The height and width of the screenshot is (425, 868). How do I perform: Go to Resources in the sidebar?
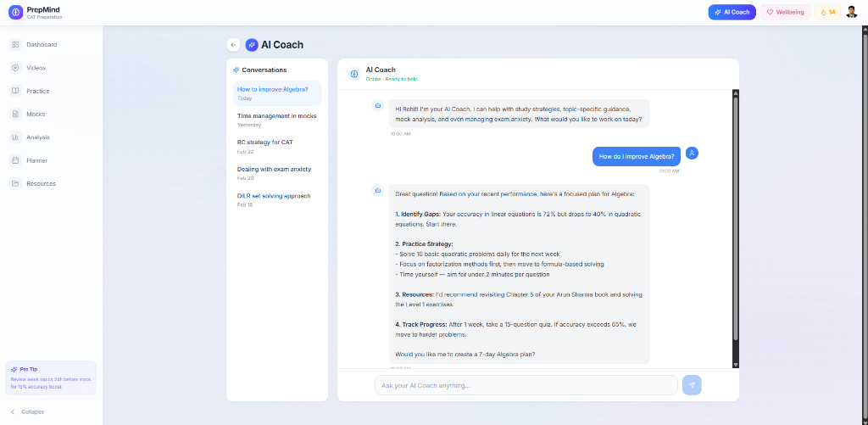point(51,183)
